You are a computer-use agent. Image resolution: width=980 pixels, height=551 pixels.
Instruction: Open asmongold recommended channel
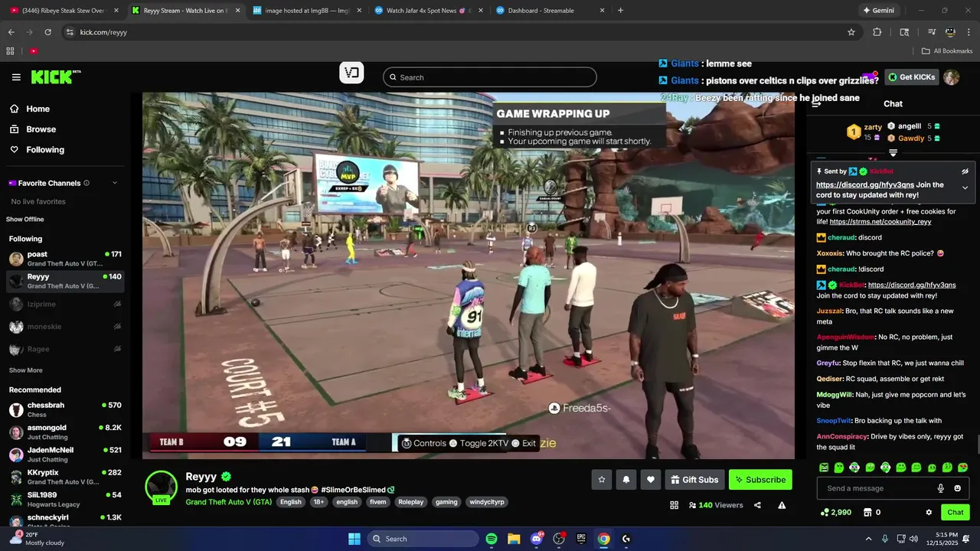[x=65, y=432]
